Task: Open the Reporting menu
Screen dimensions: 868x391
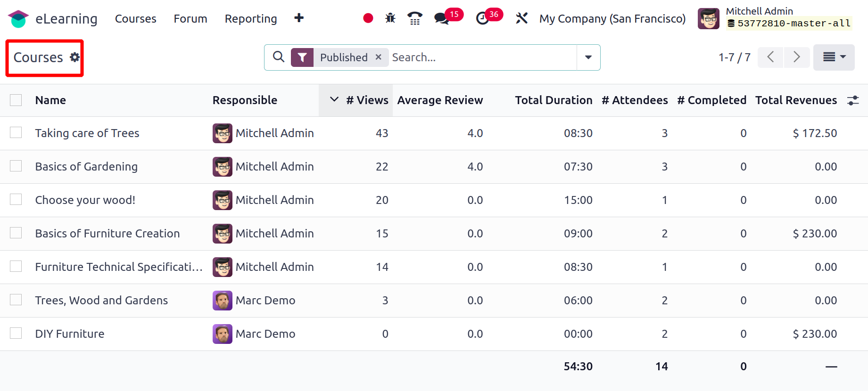Action: coord(251,19)
